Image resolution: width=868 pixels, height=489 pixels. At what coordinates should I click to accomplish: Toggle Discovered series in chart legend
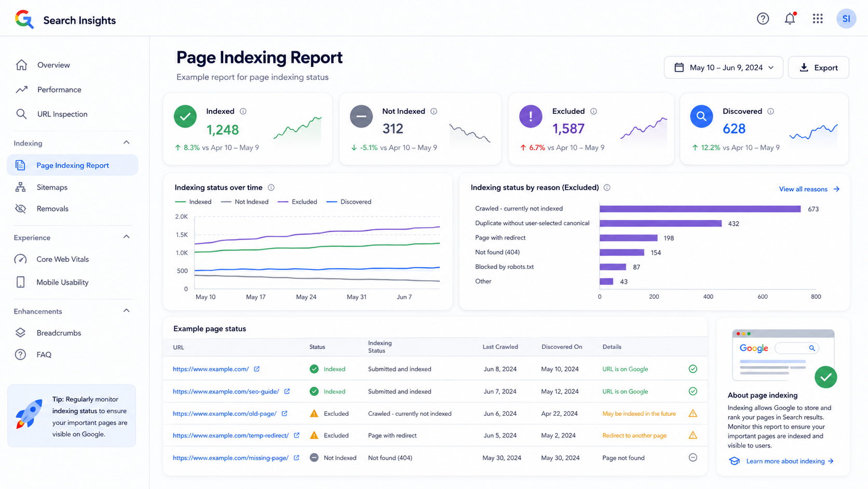click(348, 202)
